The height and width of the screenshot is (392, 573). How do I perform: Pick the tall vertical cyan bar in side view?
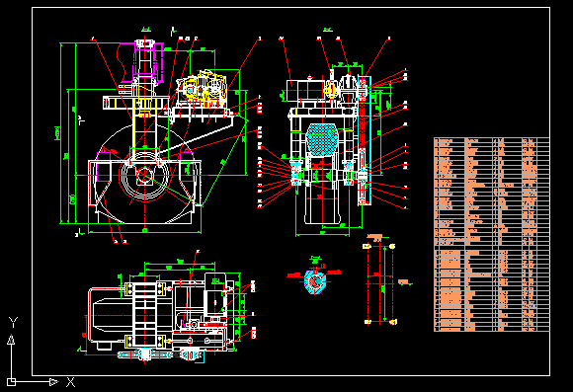pos(369,140)
